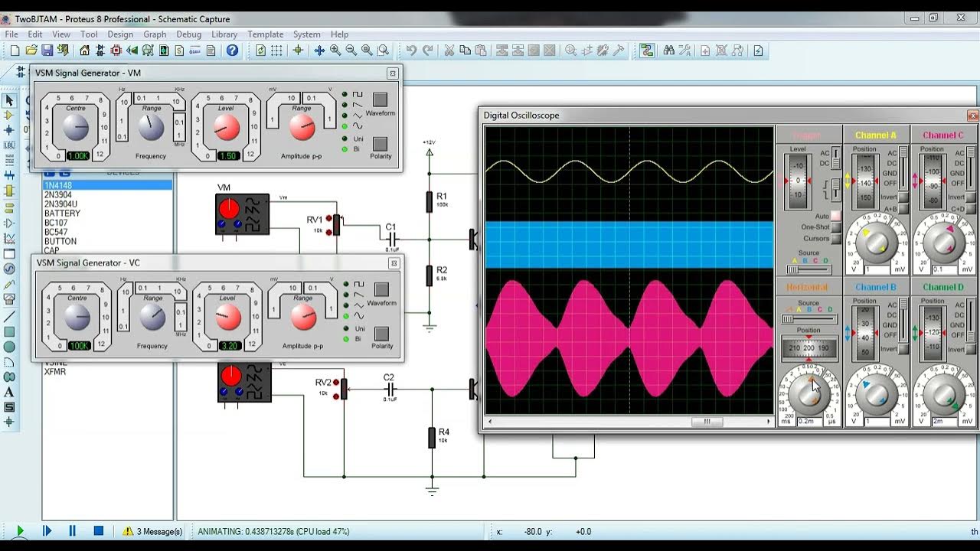Click the Redraw display icon
The width and height of the screenshot is (980, 551).
(261, 51)
